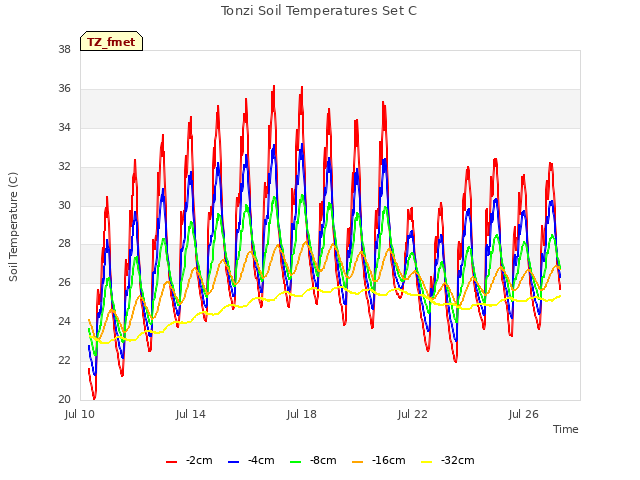Click the 28 y-axis tick label
The width and height of the screenshot is (640, 480).
point(64,244)
